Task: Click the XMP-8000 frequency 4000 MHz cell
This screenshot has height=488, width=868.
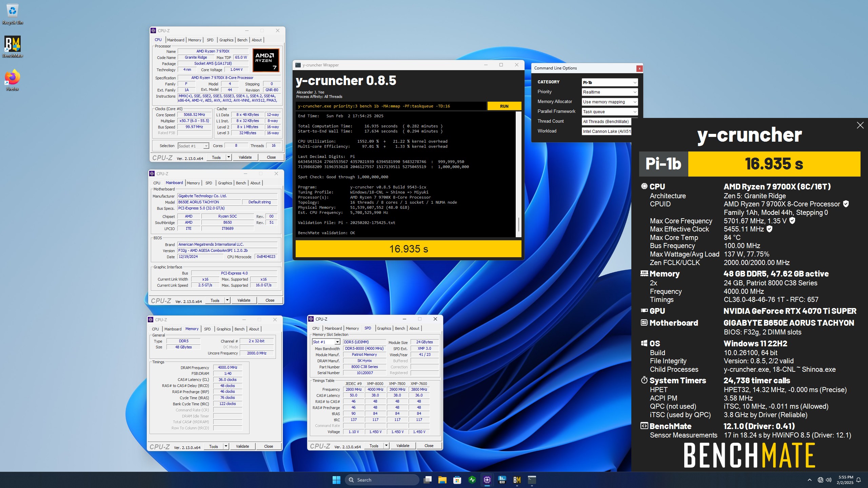Action: (x=375, y=389)
